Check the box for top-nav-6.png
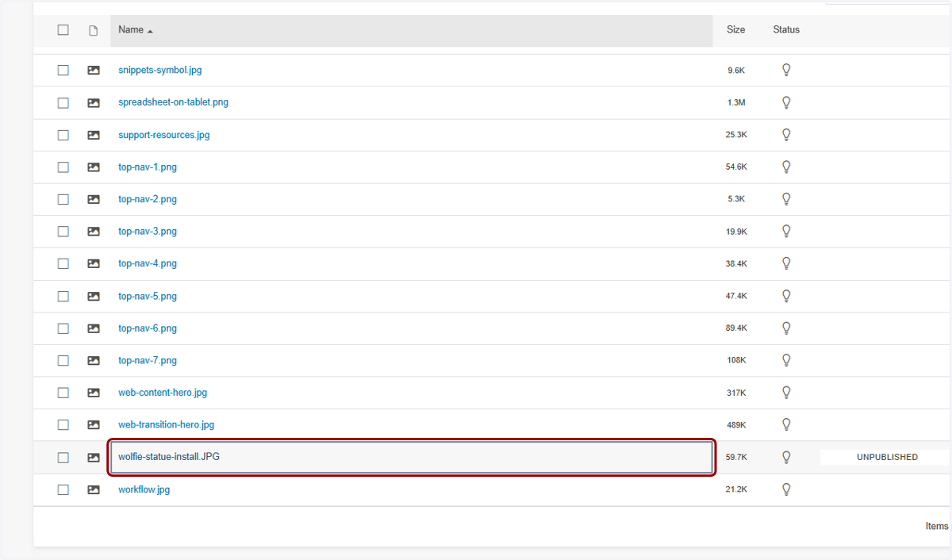The width and height of the screenshot is (952, 560). (63, 328)
